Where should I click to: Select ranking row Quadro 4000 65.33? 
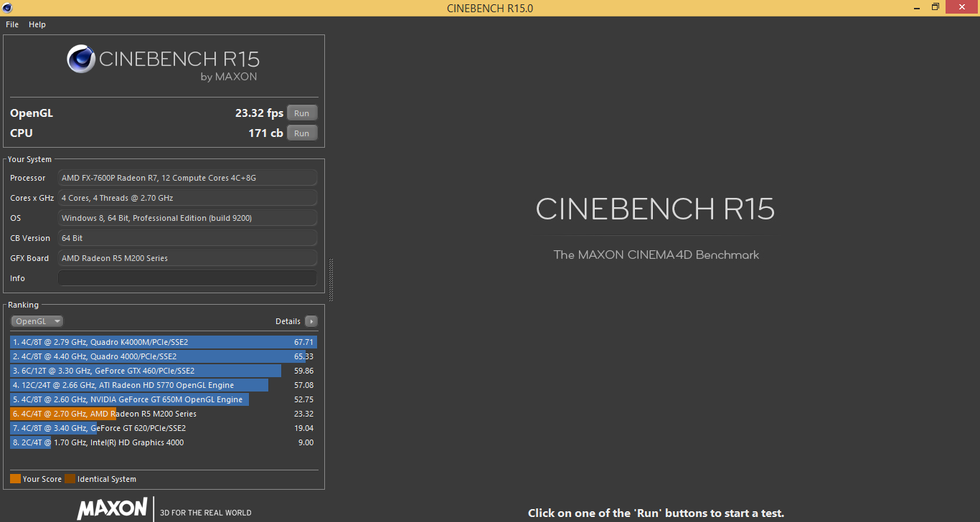coord(164,356)
